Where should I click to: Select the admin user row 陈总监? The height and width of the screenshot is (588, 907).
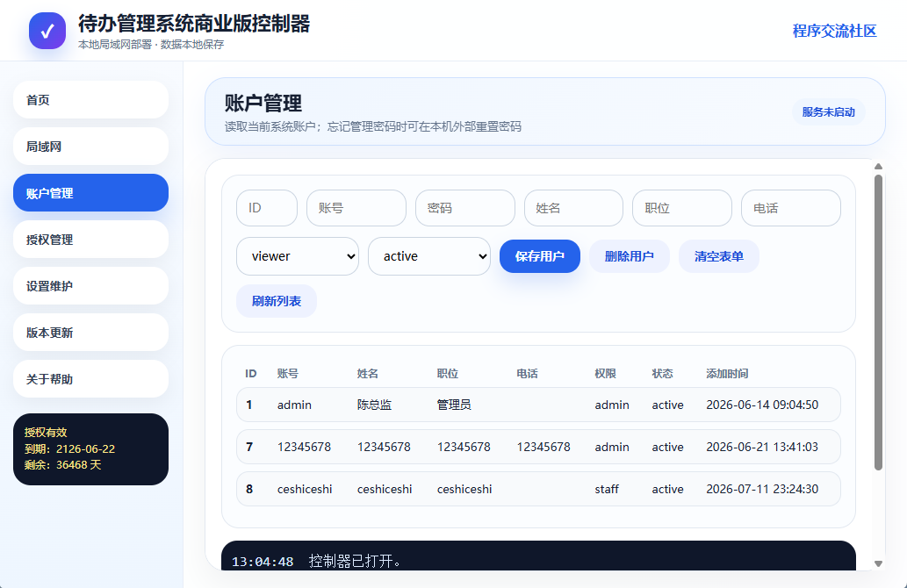[538, 405]
